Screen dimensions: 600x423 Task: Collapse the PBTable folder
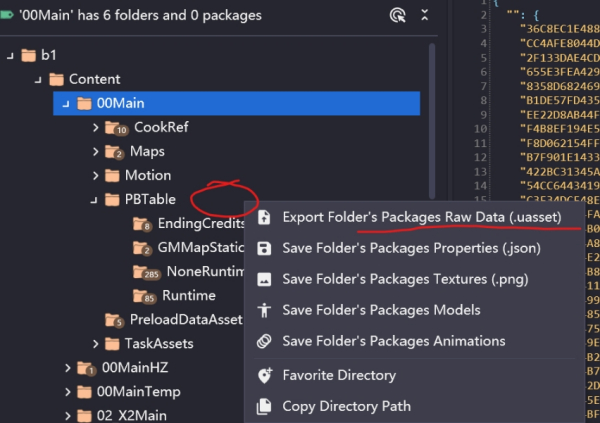point(94,200)
